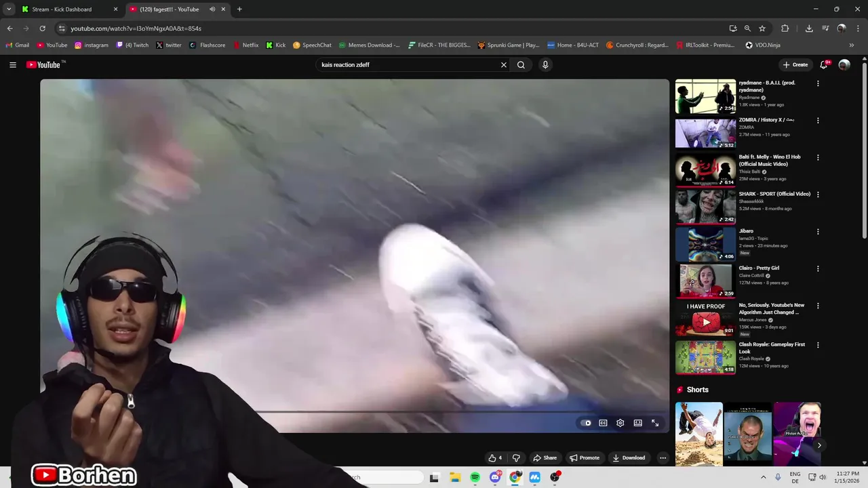Open more options for SHARK - SPORT video

[818, 195]
